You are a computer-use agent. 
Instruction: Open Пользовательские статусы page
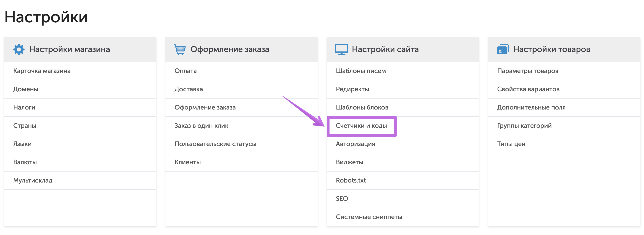(215, 144)
